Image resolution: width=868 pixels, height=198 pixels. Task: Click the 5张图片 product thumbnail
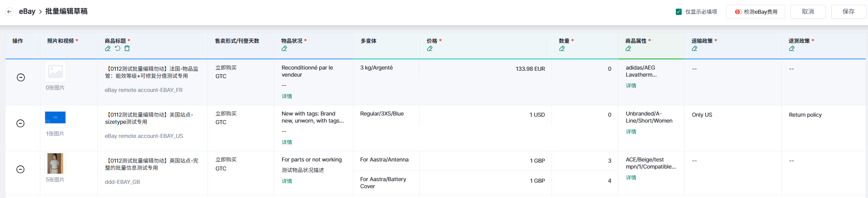[x=55, y=163]
